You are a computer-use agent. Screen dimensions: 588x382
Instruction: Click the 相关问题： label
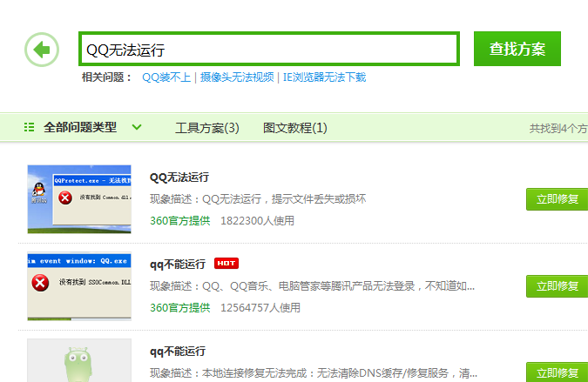coord(107,77)
